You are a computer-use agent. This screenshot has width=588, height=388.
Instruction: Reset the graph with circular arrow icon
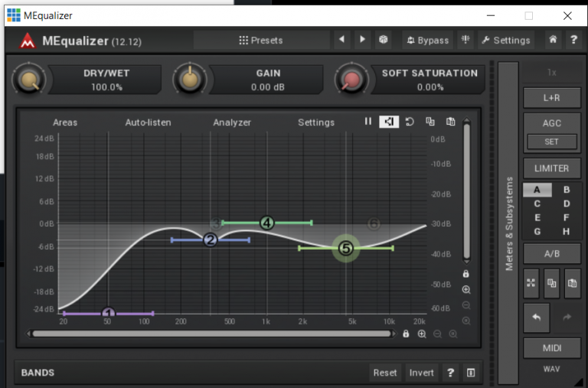[410, 122]
